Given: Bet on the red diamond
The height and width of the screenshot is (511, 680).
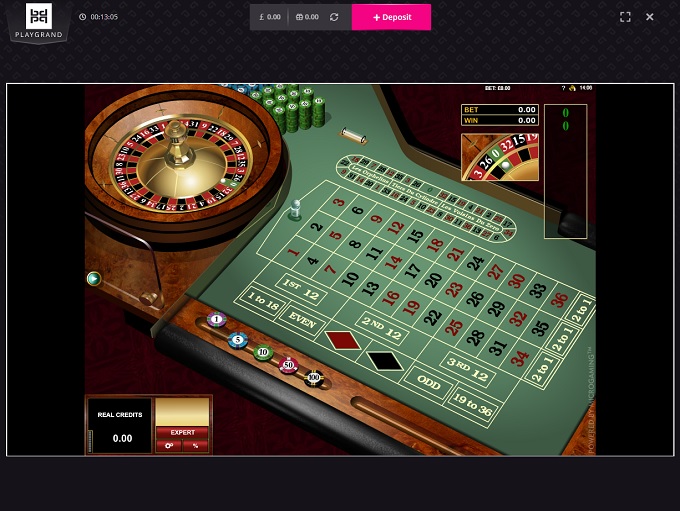Looking at the screenshot, I should click(343, 340).
